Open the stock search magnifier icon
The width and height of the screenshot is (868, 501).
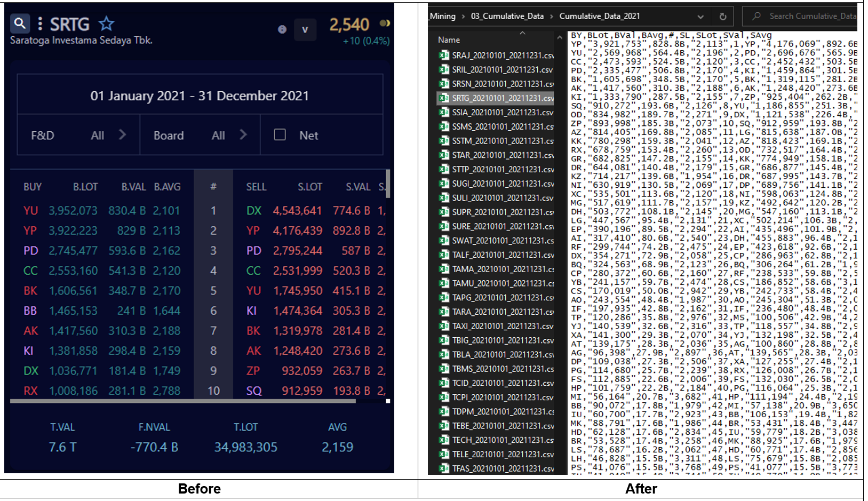click(20, 23)
